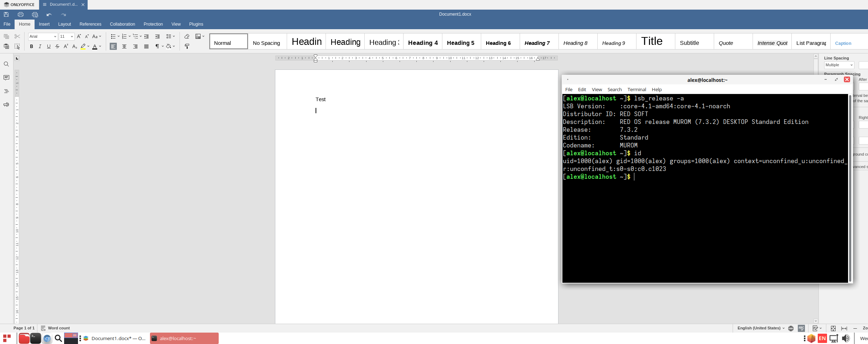Viewport: 868px width, 344px height.
Task: Click the alex@localhost terminal taskbar button
Action: pyautogui.click(x=184, y=339)
